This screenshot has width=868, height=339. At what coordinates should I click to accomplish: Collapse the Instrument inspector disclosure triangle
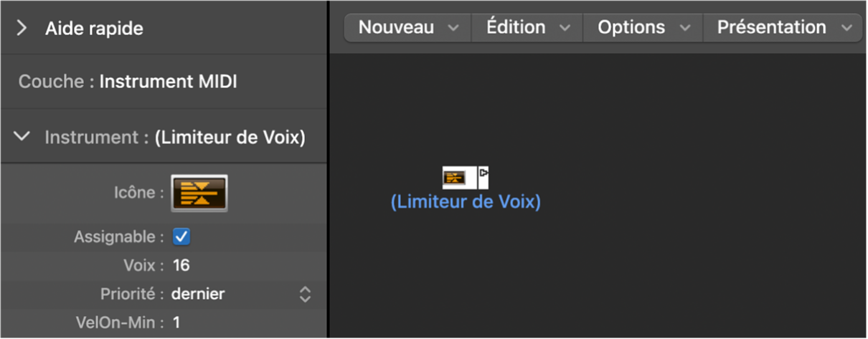pos(23,136)
